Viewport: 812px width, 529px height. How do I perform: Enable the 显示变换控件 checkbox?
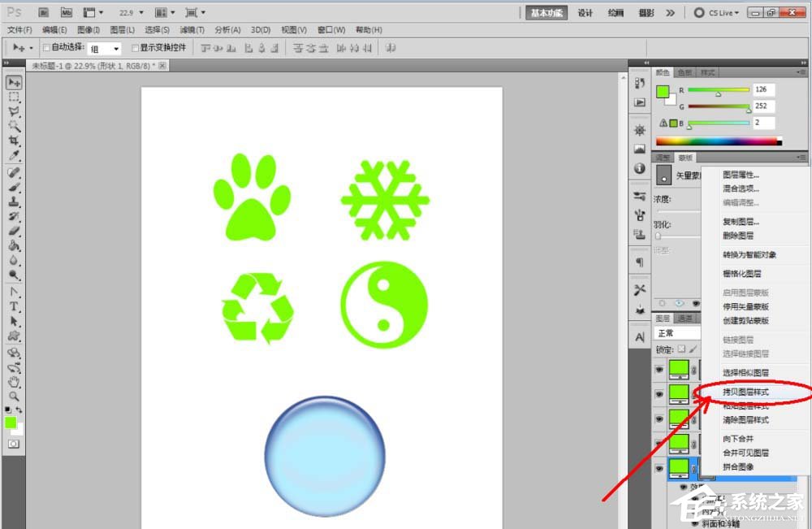click(x=135, y=47)
